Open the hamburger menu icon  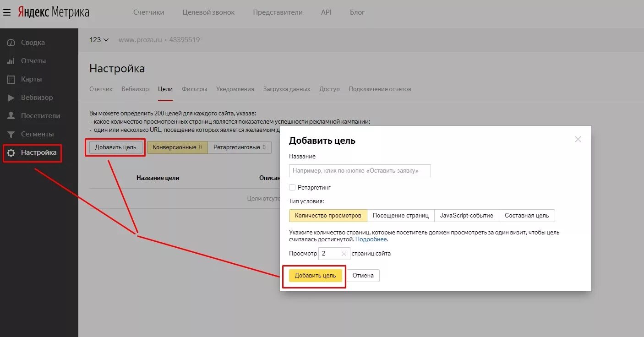[x=7, y=12]
